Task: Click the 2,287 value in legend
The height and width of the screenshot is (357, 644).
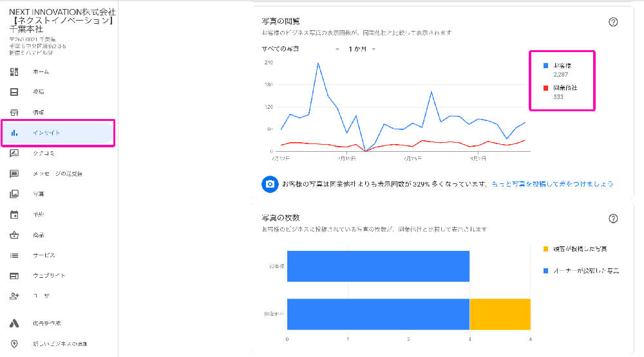Action: tap(561, 75)
